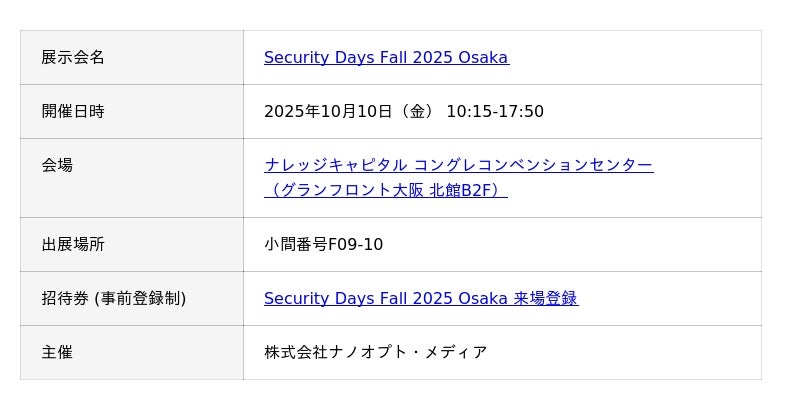Click the time range 10:15-17:50
800x410 pixels.
click(495, 112)
